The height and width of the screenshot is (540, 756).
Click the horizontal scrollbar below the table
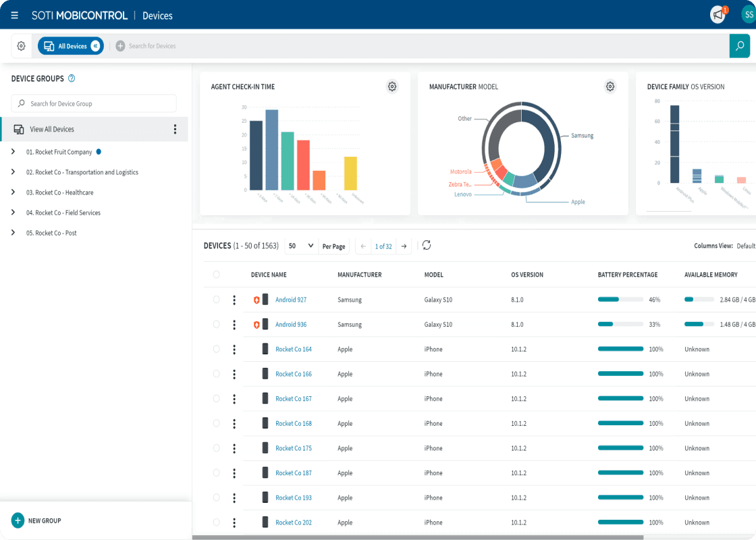pos(418,537)
